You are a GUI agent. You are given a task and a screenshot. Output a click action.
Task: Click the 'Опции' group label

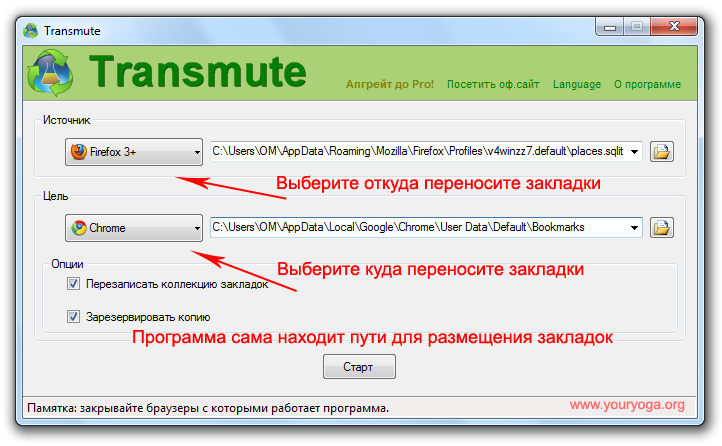point(67,264)
